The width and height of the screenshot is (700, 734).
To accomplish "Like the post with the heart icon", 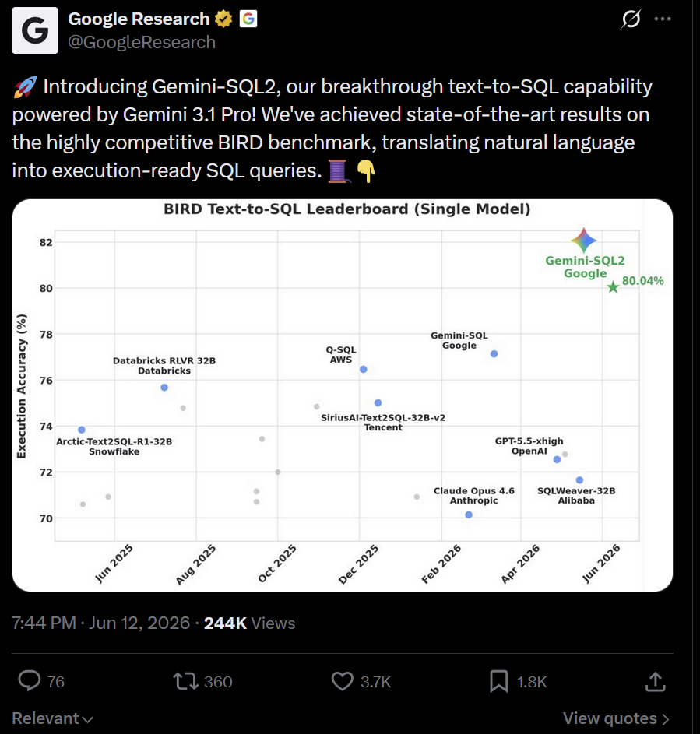I will pos(343,681).
